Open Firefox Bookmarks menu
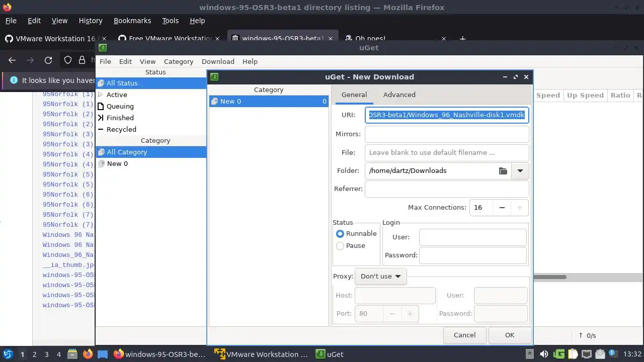Viewport: 644px width, 362px height. [x=132, y=21]
